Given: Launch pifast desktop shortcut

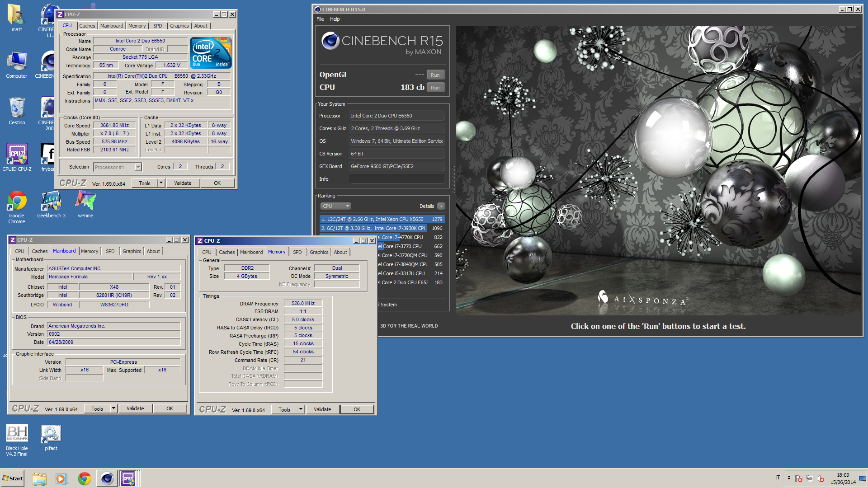Looking at the screenshot, I should coord(51,437).
